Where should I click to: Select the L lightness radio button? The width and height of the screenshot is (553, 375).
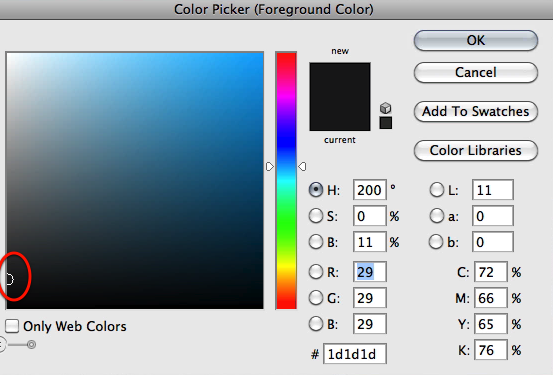click(437, 190)
